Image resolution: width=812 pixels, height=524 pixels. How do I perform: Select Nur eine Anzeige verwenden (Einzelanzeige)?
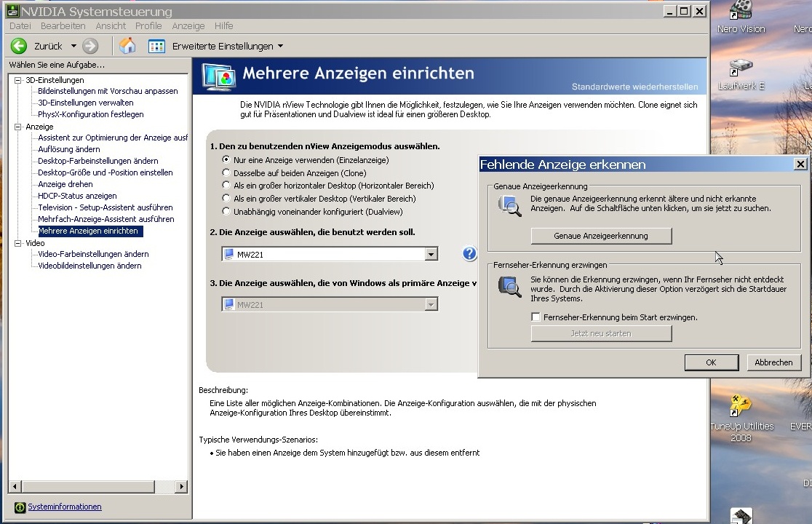coord(226,159)
